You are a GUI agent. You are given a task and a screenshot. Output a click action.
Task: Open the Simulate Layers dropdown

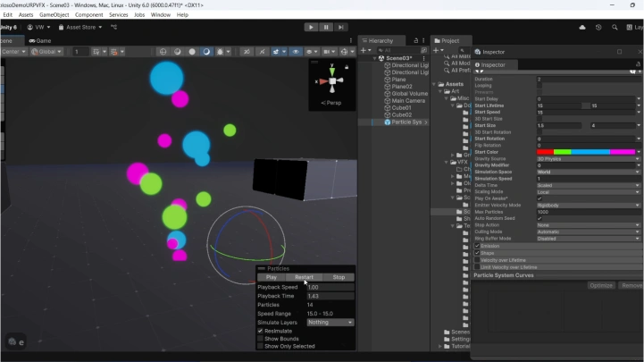click(330, 322)
